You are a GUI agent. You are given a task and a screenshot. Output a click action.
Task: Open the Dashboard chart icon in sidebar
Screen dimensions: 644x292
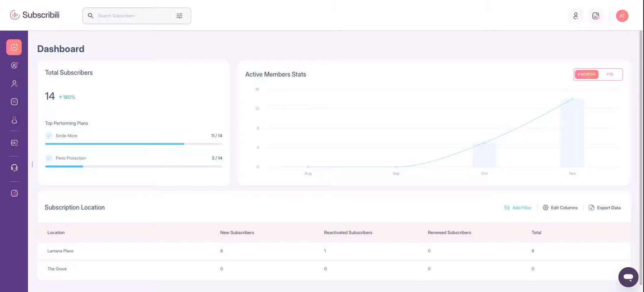click(14, 47)
